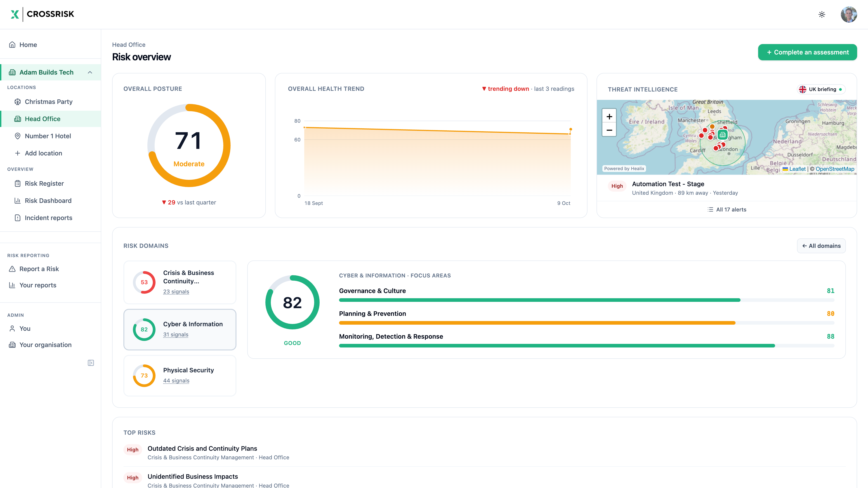Click the Number 1 Hotel pin icon

18,136
